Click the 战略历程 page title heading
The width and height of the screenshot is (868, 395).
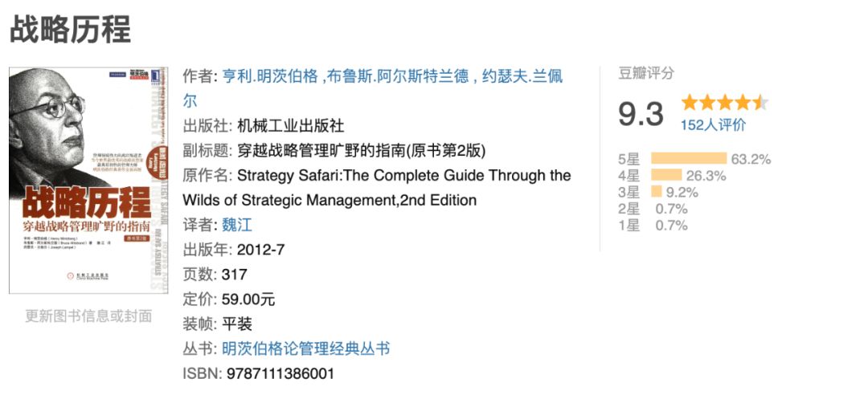tap(70, 30)
